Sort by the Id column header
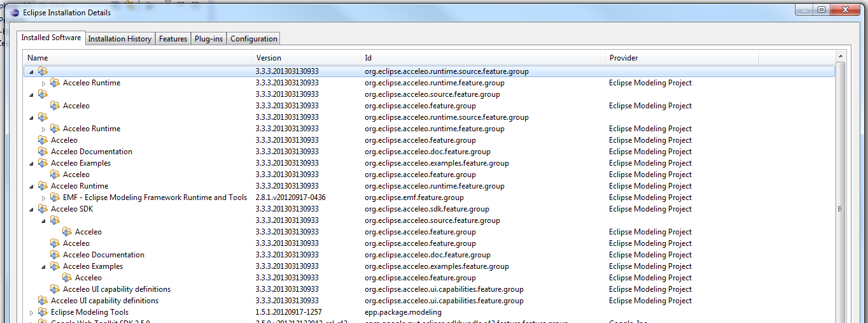Image resolution: width=868 pixels, height=323 pixels. [484, 58]
